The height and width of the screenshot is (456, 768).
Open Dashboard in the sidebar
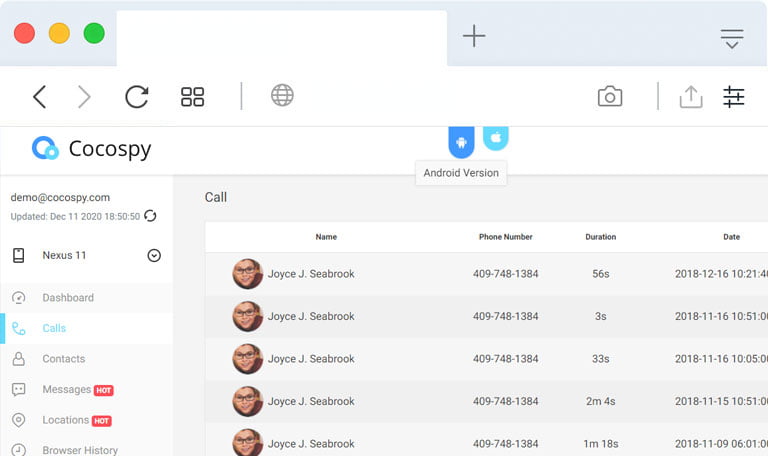[68, 298]
